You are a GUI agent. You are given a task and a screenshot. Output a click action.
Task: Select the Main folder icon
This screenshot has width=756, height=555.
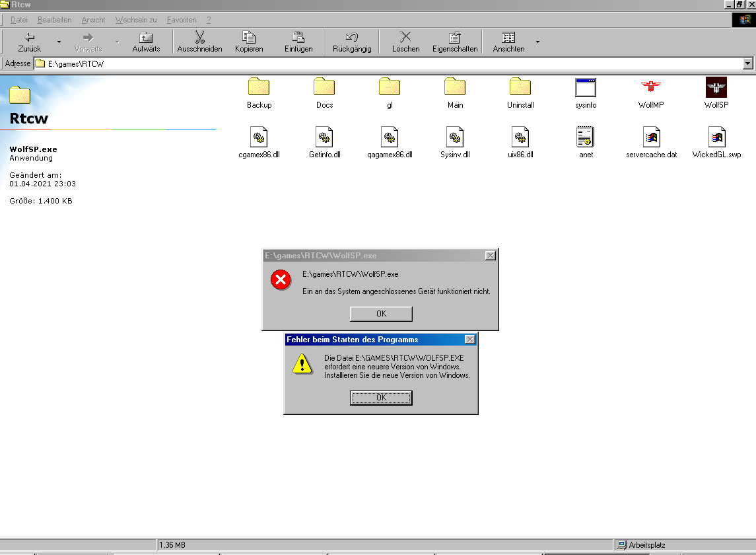pos(455,87)
